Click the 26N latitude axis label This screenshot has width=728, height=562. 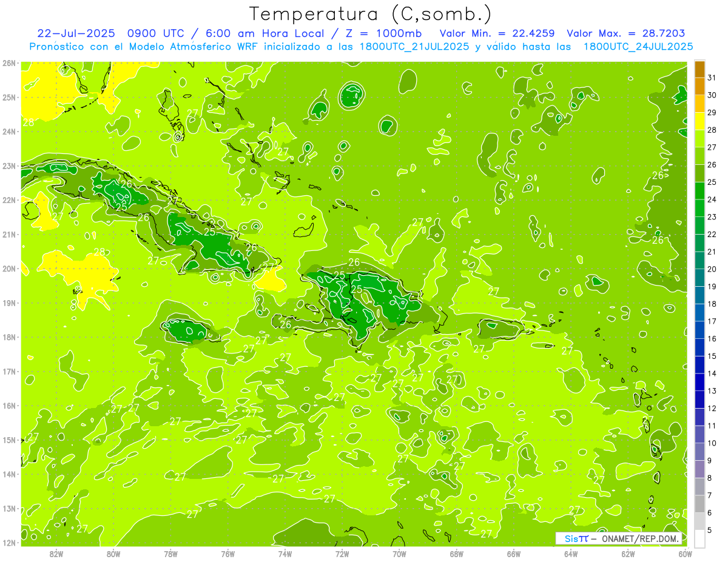tap(8, 63)
